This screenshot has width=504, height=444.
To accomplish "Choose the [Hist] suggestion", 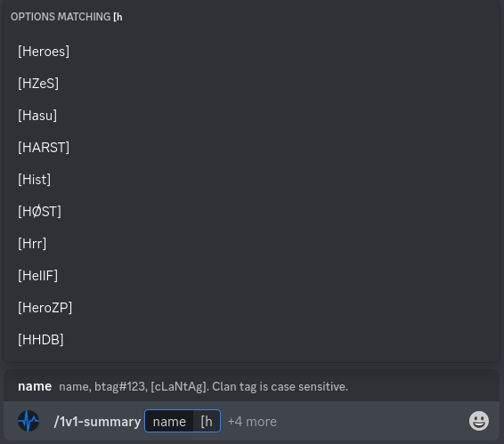I will (x=251, y=180).
